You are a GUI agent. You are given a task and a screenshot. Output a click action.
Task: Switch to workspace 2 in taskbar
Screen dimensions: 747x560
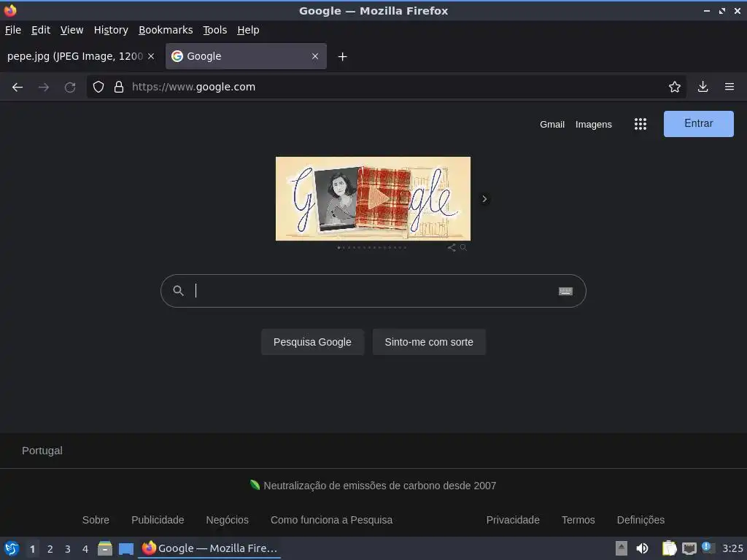coord(50,549)
